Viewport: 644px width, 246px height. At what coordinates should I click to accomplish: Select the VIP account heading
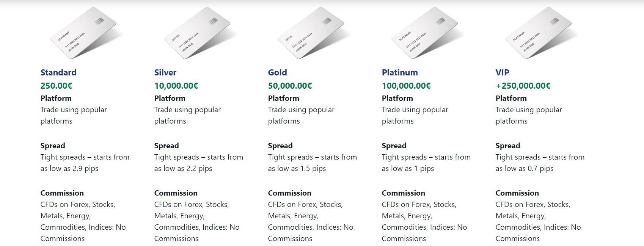[x=503, y=72]
